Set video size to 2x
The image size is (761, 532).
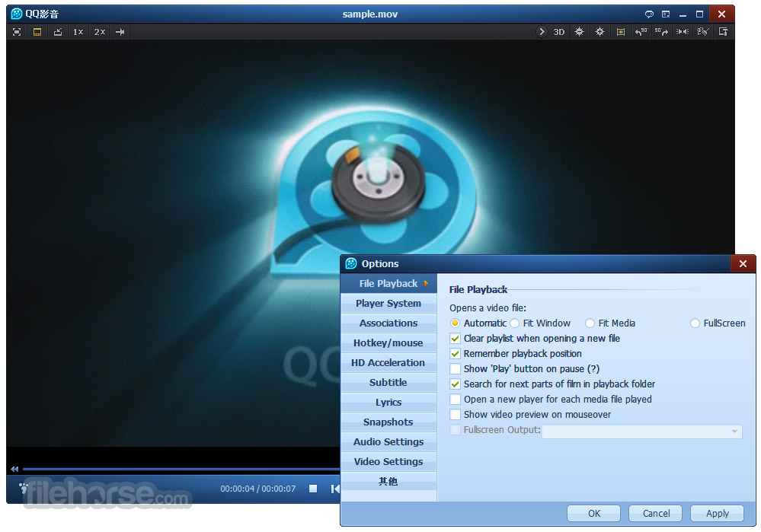(x=100, y=32)
